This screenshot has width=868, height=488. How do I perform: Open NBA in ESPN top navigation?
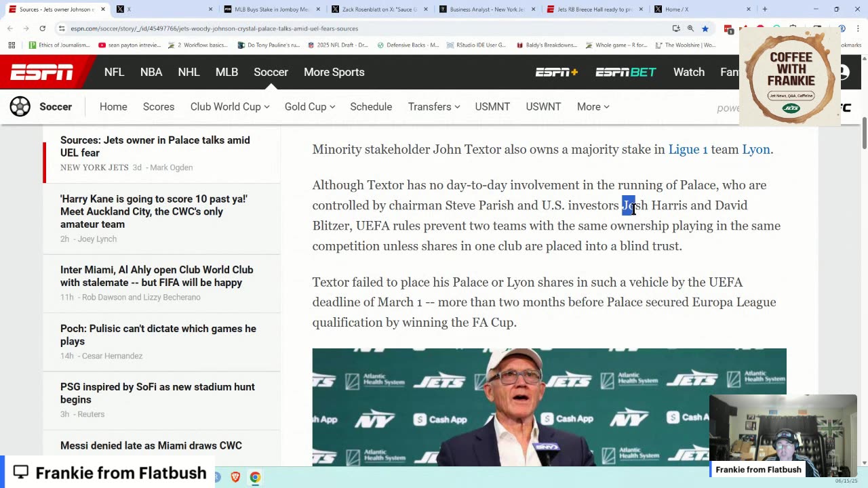(x=151, y=72)
